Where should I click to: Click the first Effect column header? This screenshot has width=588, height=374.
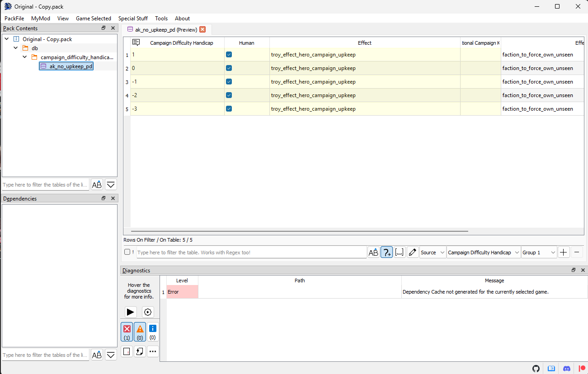(x=365, y=43)
